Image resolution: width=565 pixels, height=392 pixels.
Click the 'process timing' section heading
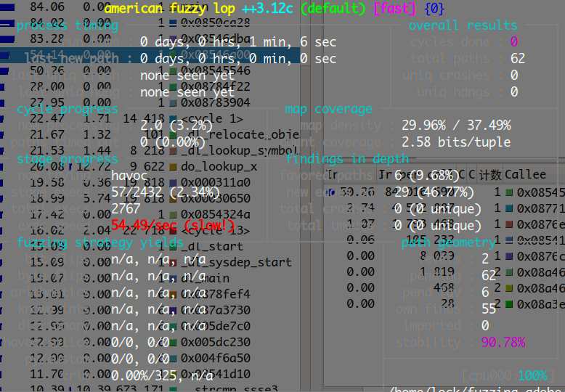[68, 25]
